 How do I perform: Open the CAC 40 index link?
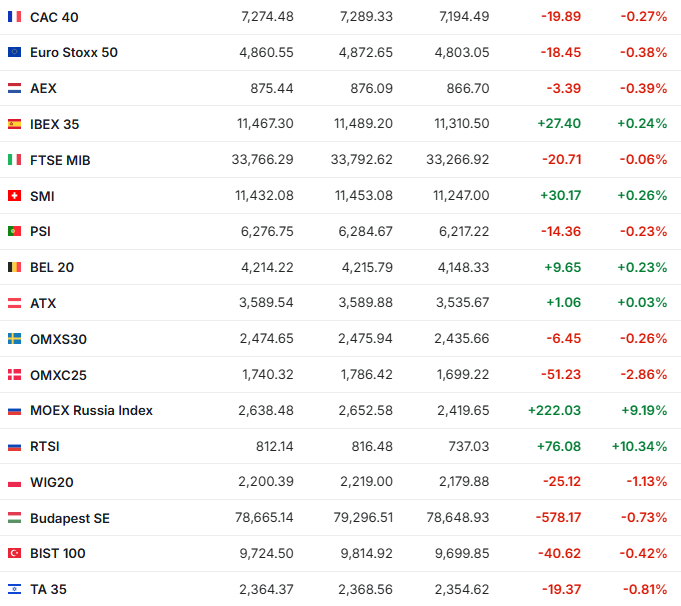pyautogui.click(x=56, y=17)
